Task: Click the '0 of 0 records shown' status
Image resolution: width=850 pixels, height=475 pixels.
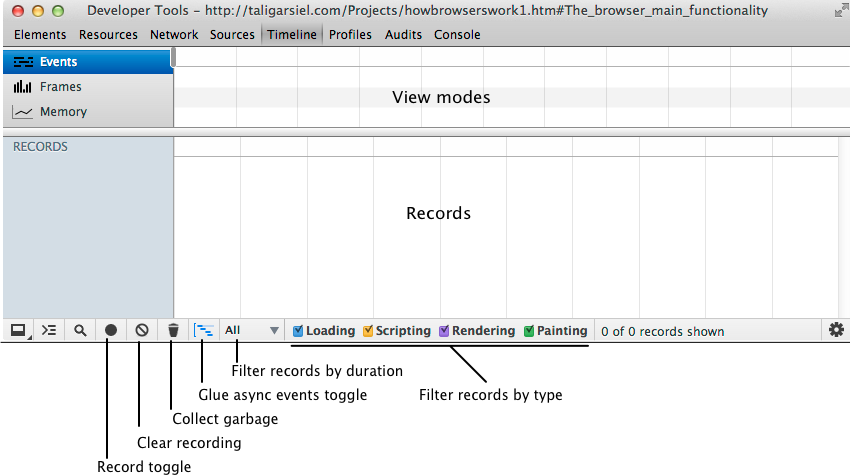Action: click(x=662, y=331)
